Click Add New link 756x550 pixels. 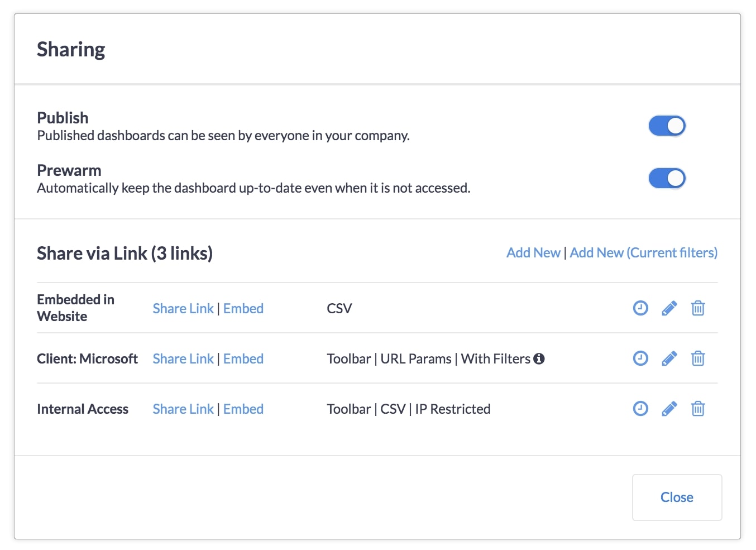coord(533,253)
